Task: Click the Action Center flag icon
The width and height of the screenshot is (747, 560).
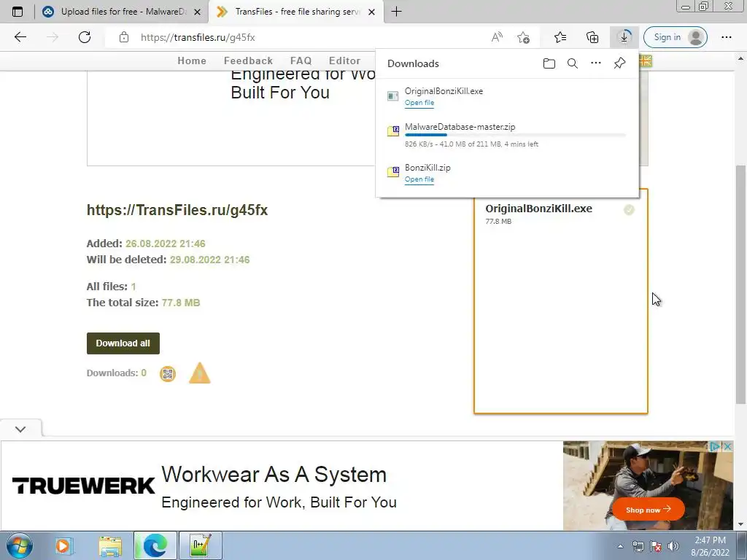Action: point(656,546)
